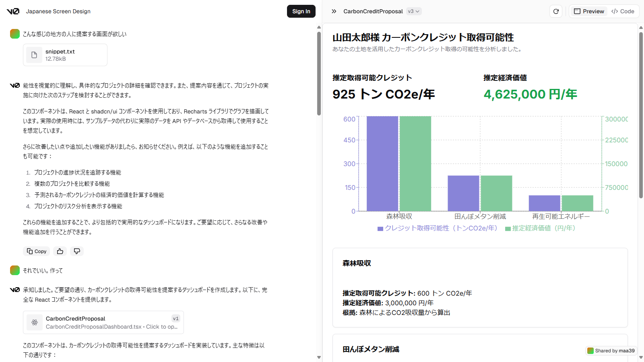Click the CarbonCreditProposal title in header

tap(373, 11)
